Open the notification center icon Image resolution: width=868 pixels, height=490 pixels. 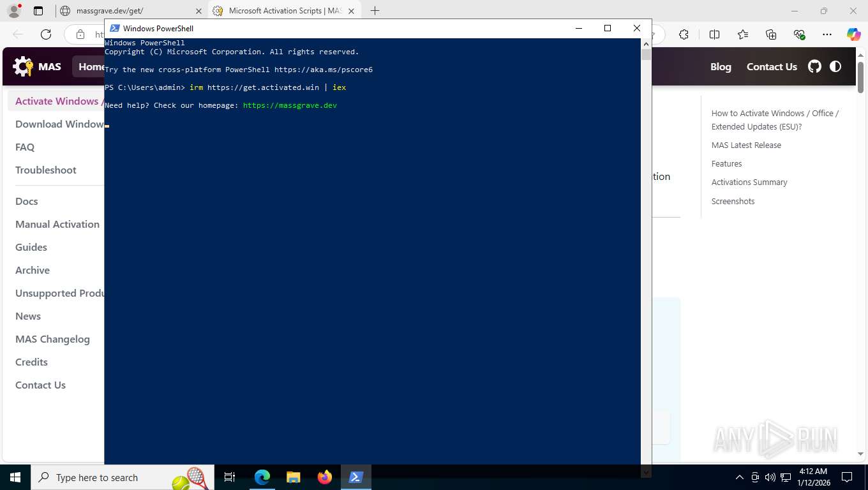(x=847, y=477)
